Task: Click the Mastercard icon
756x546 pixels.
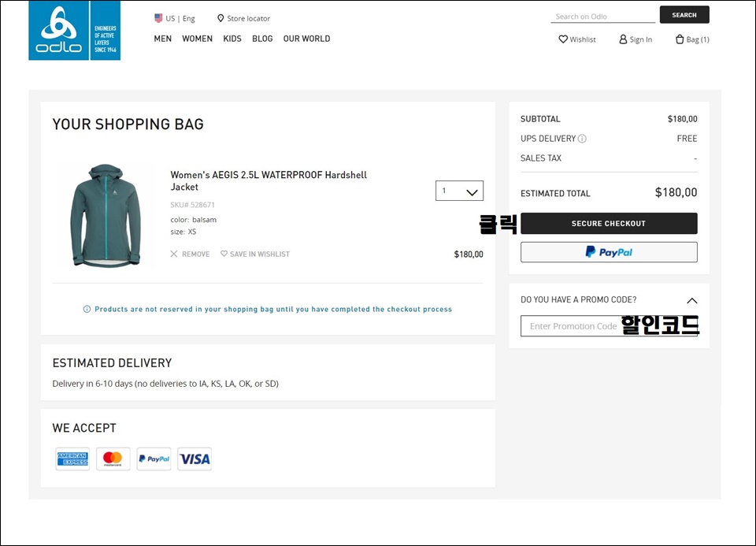Action: pos(113,459)
